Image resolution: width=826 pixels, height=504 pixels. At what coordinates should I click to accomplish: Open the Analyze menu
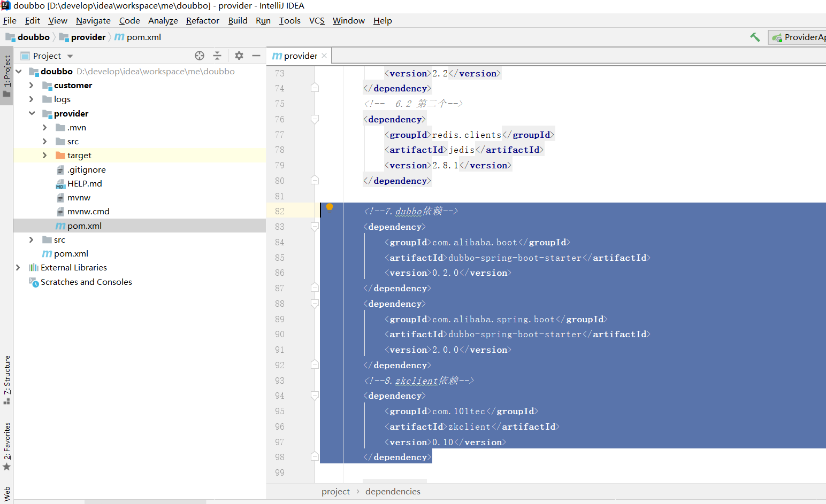tap(163, 20)
